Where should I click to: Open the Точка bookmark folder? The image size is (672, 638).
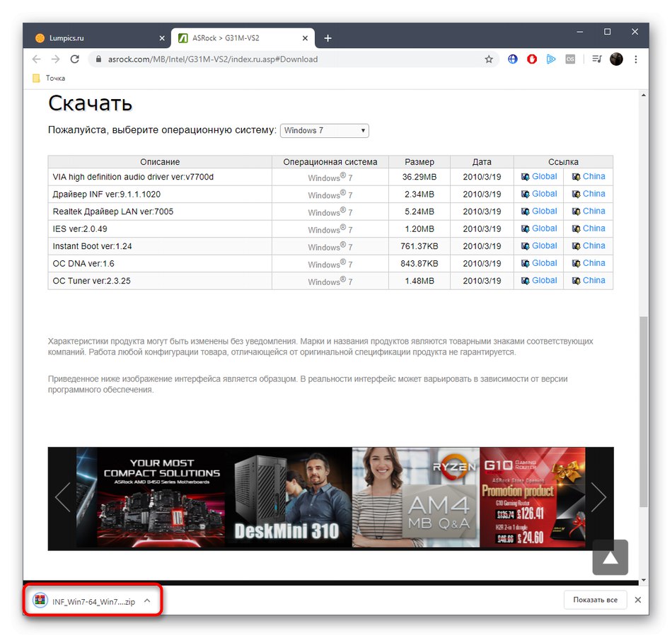coord(49,78)
